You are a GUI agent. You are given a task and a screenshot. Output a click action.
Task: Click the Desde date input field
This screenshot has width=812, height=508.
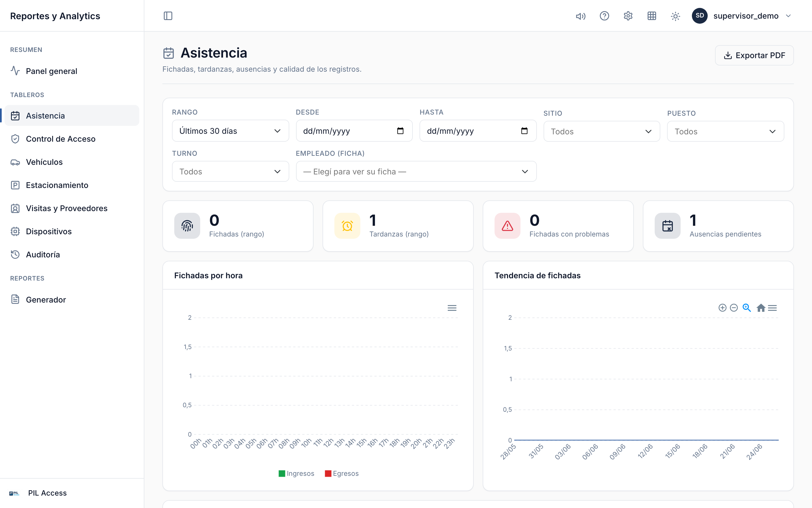coord(354,131)
